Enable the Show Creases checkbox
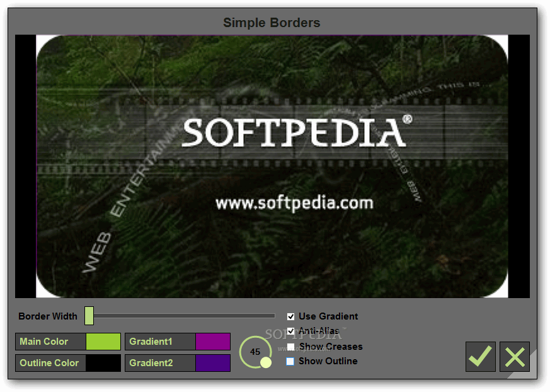550x392 pixels. point(290,347)
